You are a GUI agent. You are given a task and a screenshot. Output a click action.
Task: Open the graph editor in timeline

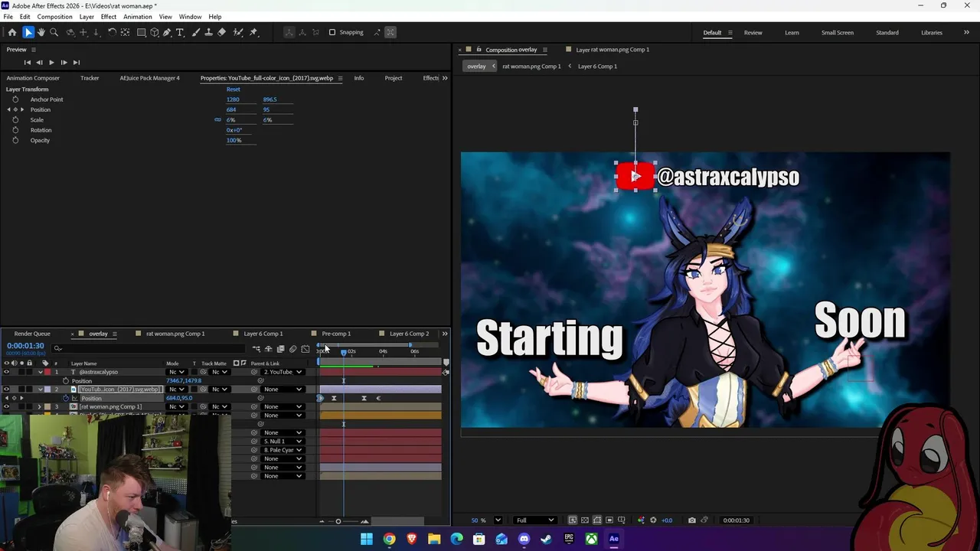[305, 349]
